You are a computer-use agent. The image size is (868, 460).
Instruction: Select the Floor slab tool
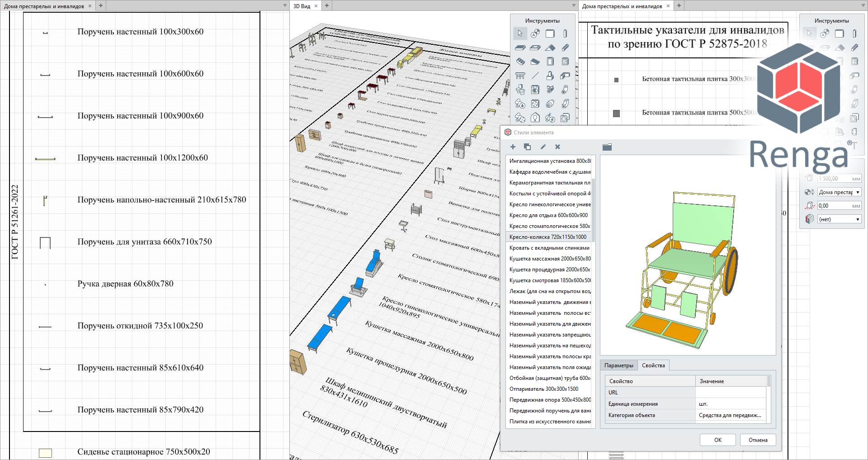click(520, 47)
